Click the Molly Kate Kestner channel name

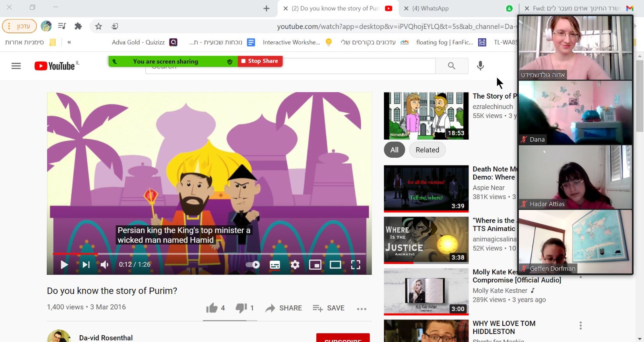coord(500,290)
